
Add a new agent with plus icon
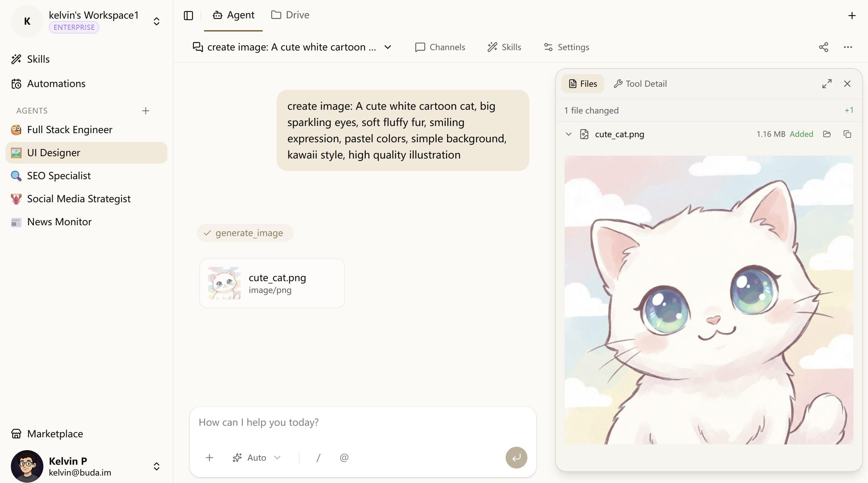(x=146, y=111)
